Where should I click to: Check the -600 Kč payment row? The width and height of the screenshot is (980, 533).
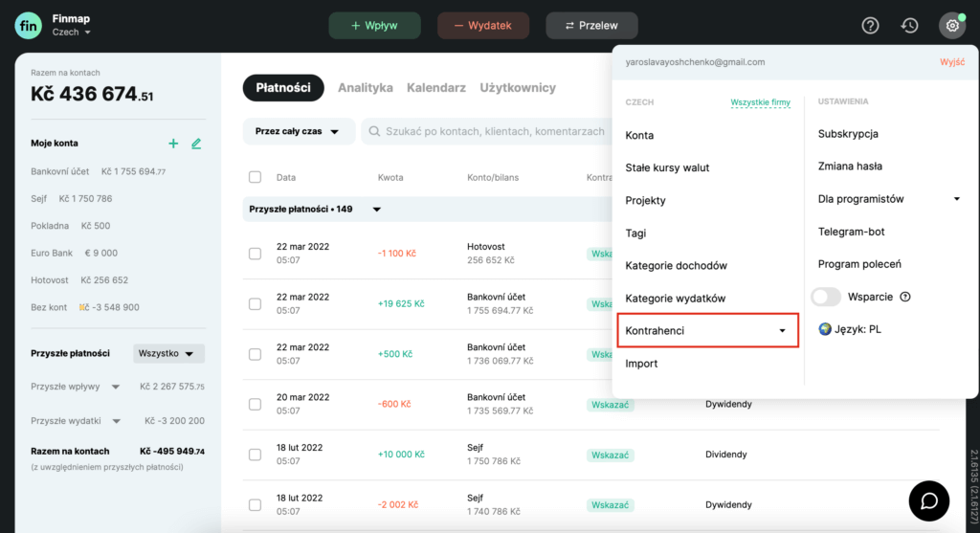tap(255, 404)
